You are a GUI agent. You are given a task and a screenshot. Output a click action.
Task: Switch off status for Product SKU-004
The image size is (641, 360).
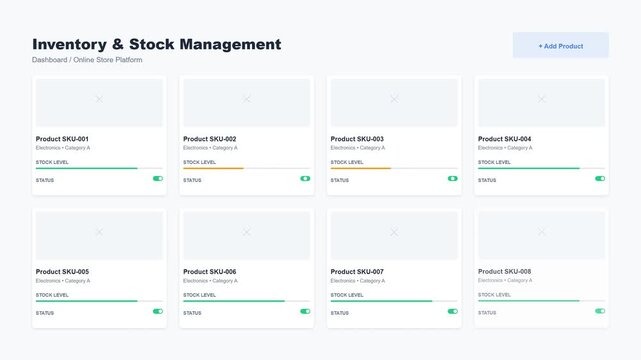point(600,179)
